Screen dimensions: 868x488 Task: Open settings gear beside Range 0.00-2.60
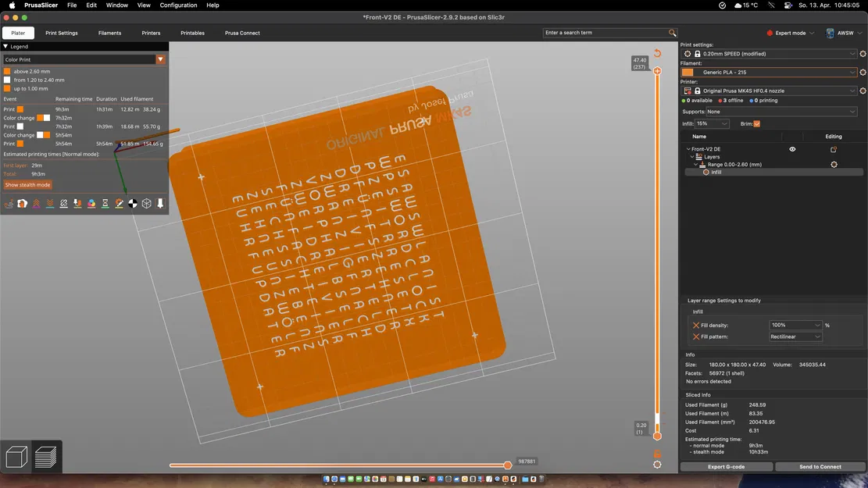coord(834,165)
